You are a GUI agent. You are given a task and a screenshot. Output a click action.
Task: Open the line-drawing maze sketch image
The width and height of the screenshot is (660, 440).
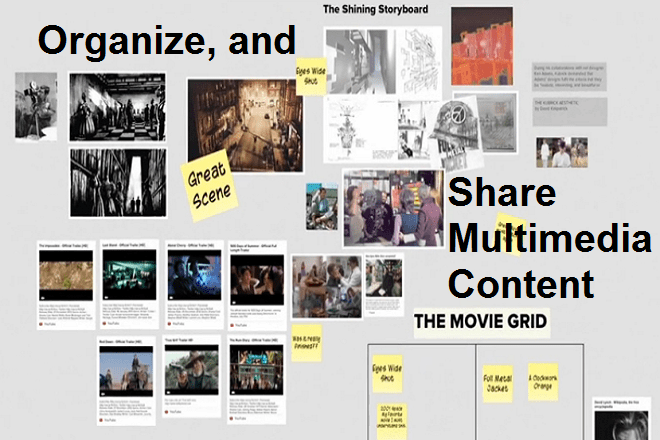pos(419,61)
